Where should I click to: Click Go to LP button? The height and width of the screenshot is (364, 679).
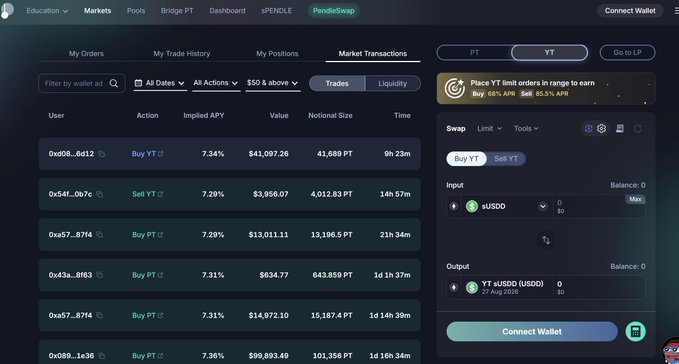click(627, 53)
